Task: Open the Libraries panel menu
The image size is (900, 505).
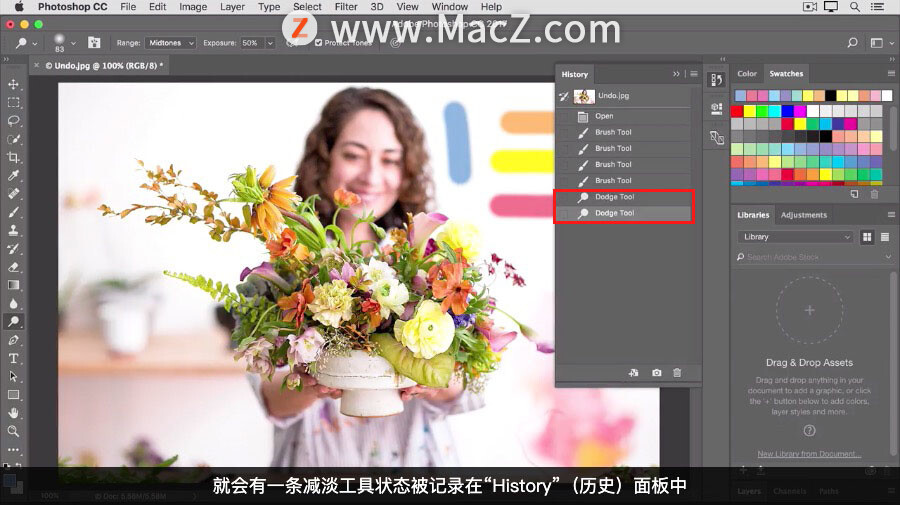Action: click(891, 215)
